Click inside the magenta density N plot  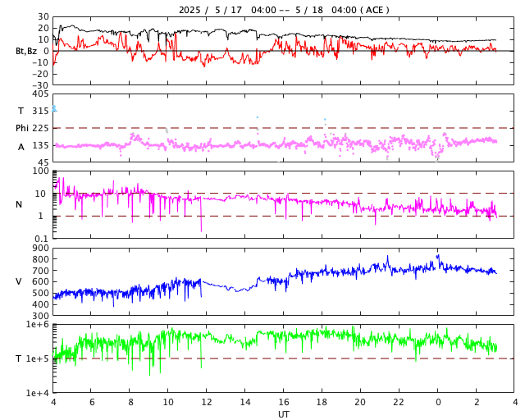[x=284, y=204]
